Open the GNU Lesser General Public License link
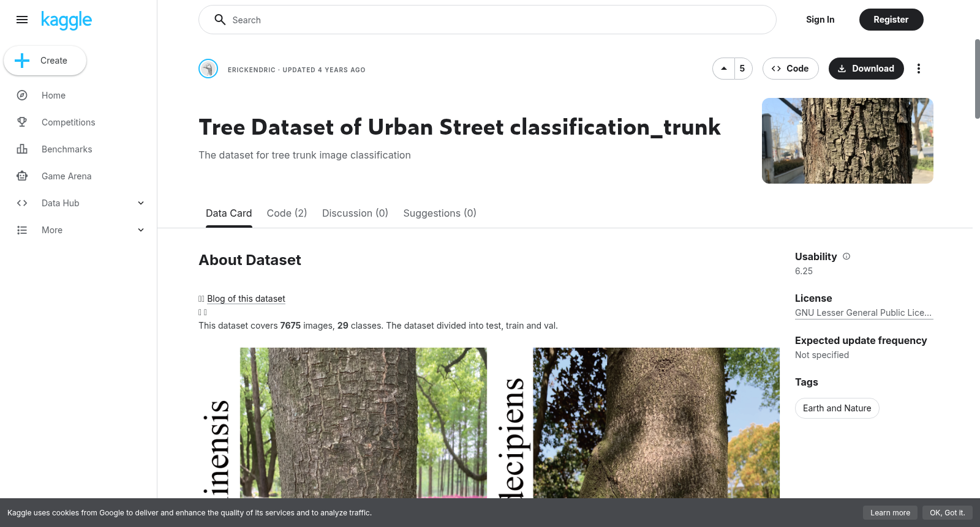Viewport: 980px width, 527px height. pyautogui.click(x=863, y=313)
